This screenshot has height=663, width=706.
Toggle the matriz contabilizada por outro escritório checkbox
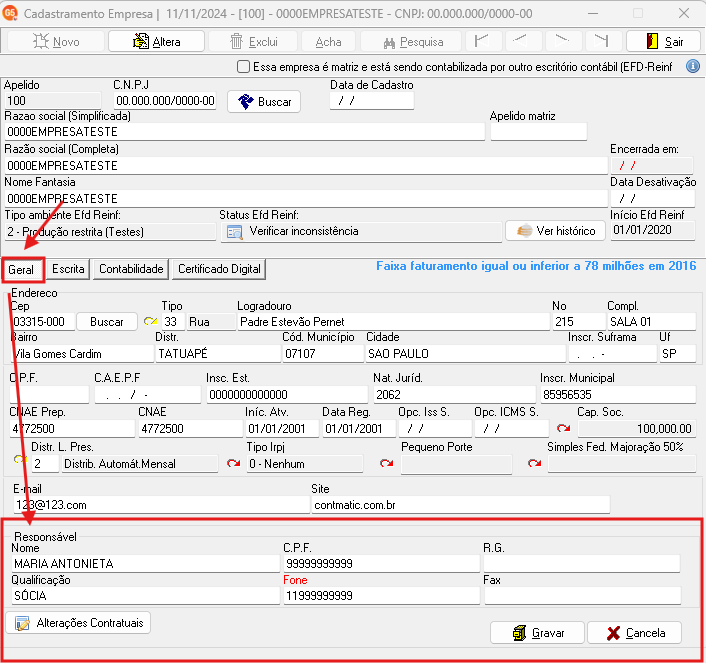[243, 67]
